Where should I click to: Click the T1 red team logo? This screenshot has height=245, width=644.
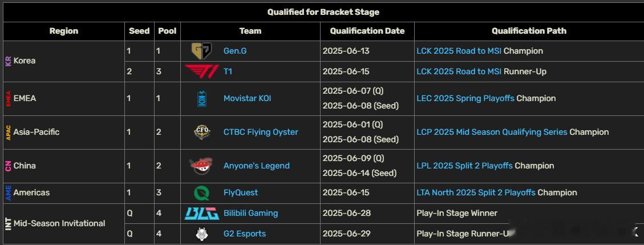click(x=202, y=71)
